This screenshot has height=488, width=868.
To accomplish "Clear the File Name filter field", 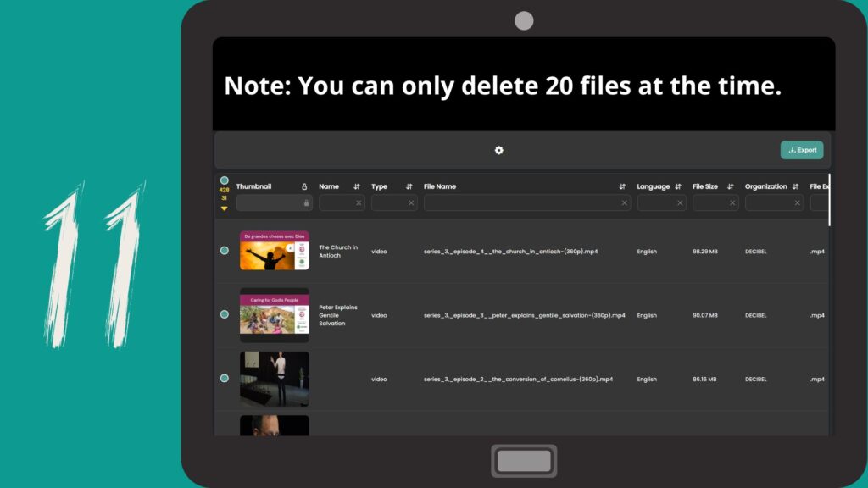I will click(625, 203).
